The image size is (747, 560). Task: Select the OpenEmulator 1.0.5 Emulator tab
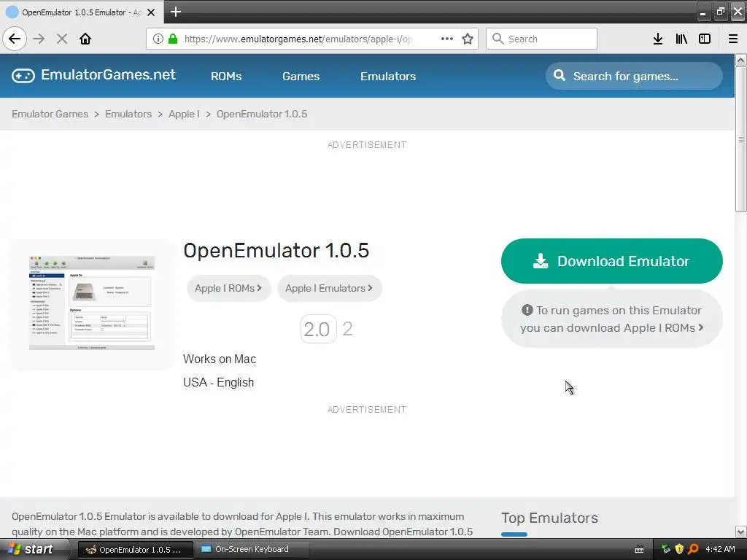pos(82,12)
